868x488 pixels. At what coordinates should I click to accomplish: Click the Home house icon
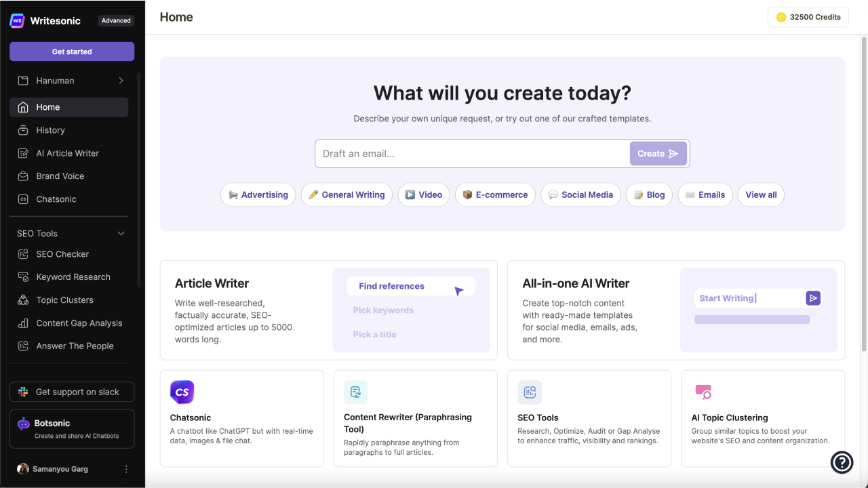(x=23, y=107)
